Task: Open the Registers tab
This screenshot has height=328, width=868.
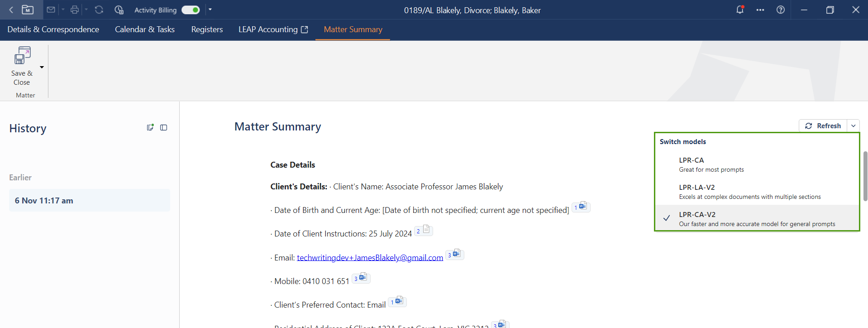Action: click(207, 29)
